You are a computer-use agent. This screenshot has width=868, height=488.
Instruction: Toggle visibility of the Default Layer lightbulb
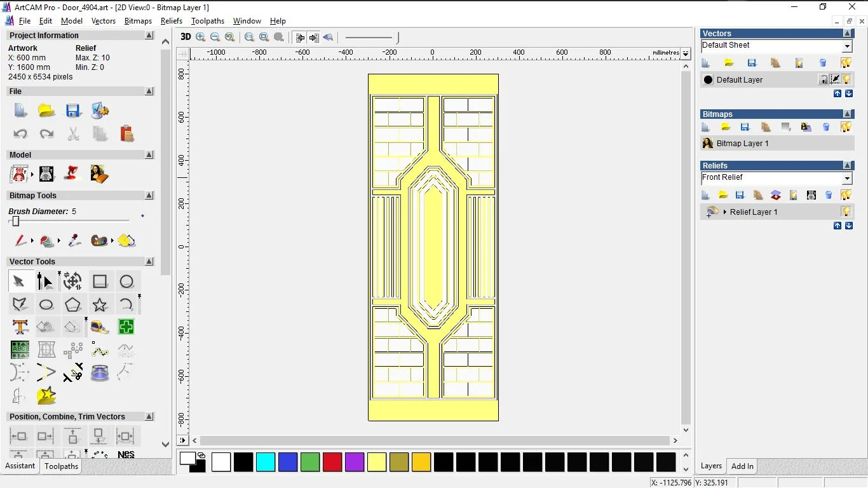point(846,79)
